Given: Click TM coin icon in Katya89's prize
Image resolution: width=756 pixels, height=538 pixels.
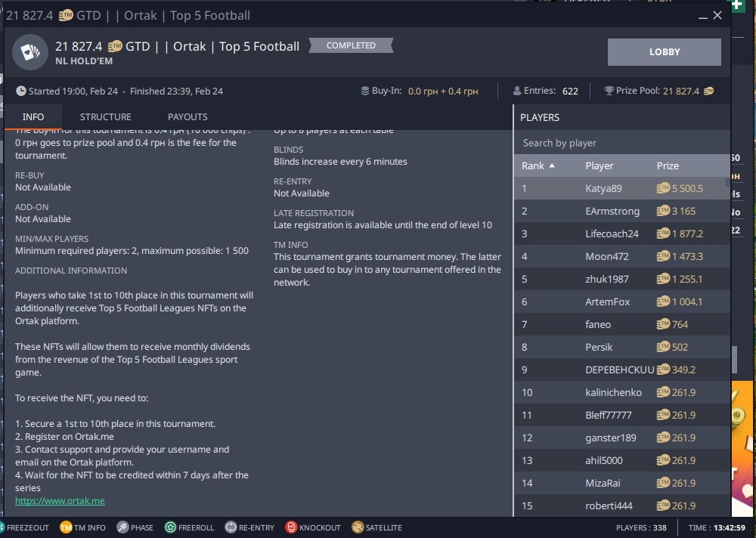Looking at the screenshot, I should pos(664,188).
